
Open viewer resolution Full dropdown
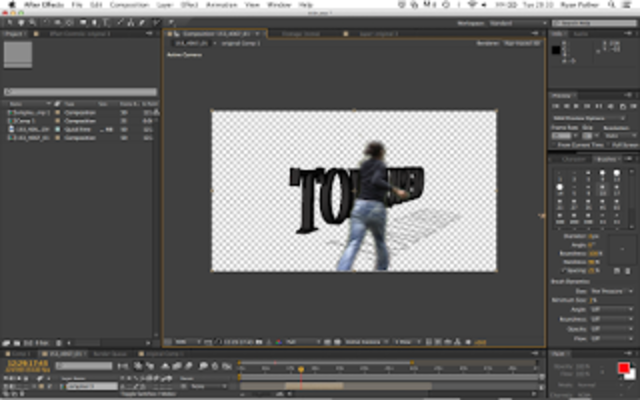point(302,342)
